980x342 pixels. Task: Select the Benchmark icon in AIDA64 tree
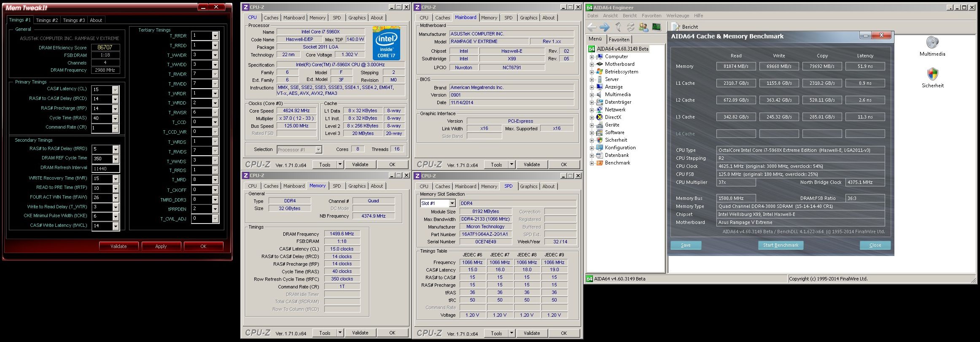point(599,163)
